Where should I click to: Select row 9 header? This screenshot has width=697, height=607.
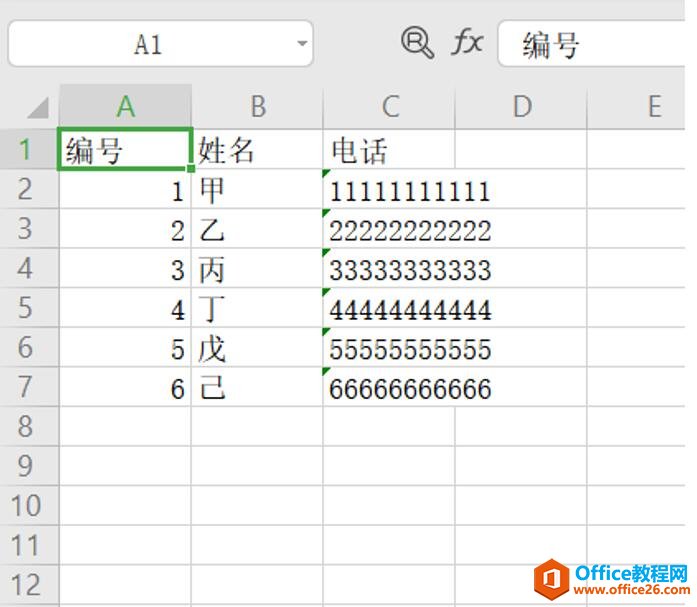coord(29,465)
